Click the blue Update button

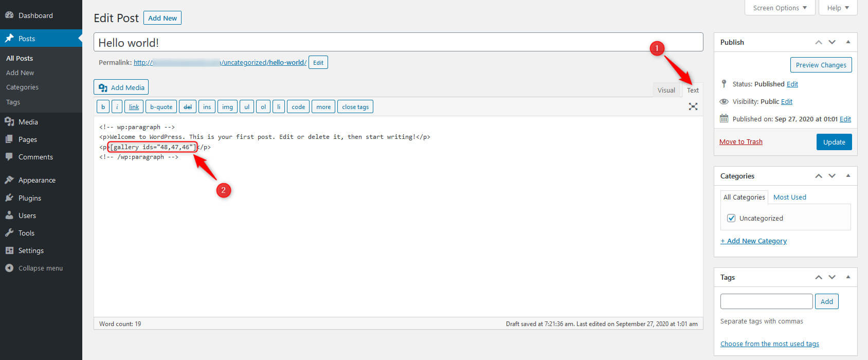tap(834, 142)
